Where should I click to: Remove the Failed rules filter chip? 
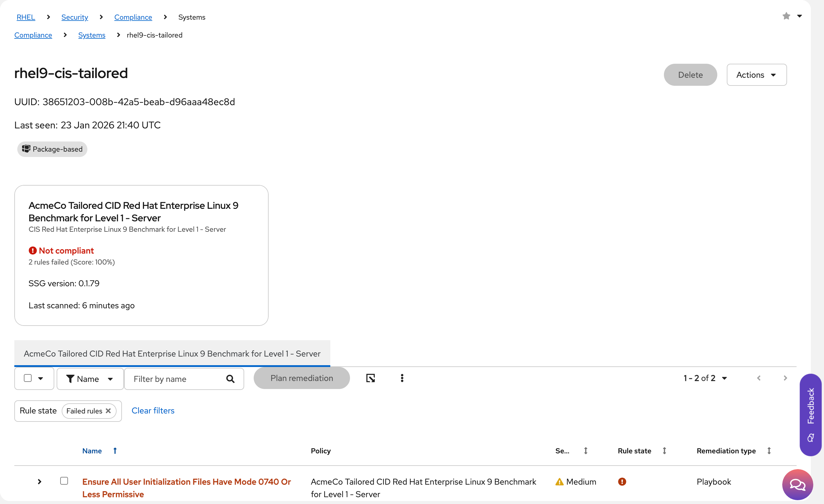(x=108, y=411)
